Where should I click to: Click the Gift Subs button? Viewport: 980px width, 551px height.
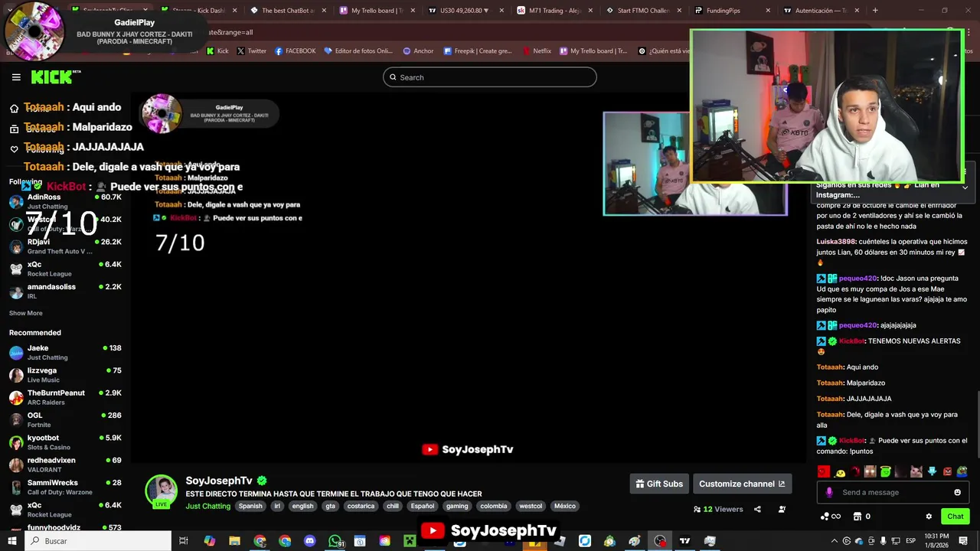(659, 484)
